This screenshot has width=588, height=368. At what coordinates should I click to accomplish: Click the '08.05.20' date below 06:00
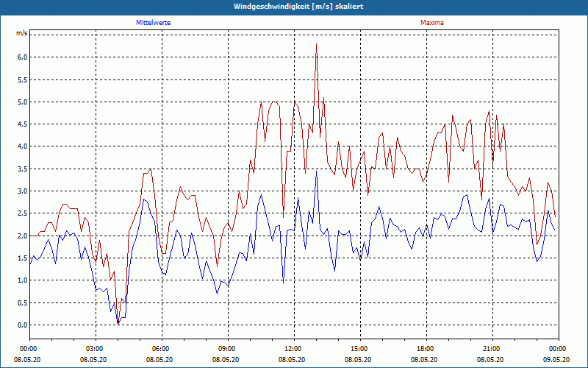159,359
